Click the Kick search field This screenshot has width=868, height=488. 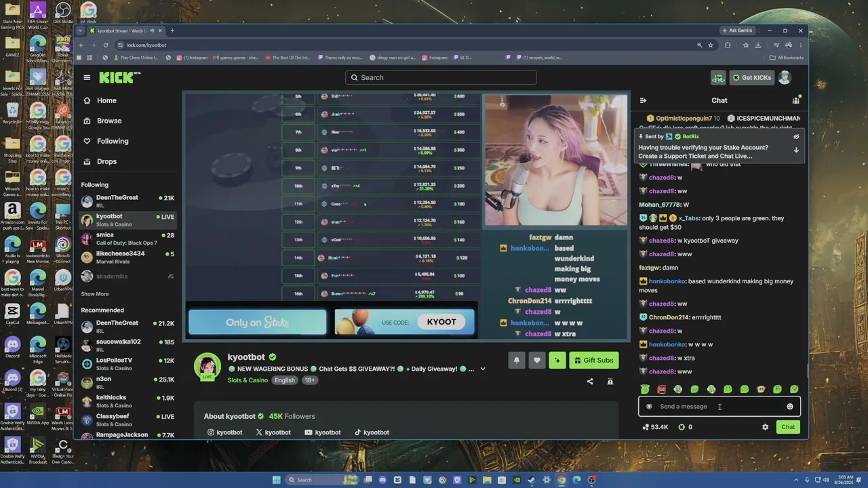(441, 77)
